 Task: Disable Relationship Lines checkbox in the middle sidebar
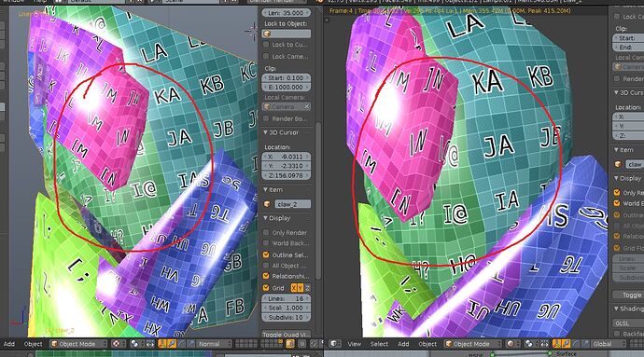click(266, 276)
